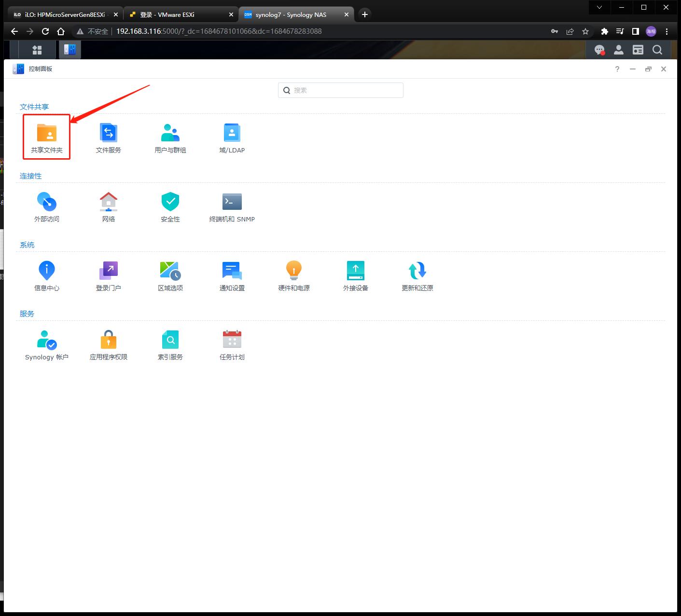The height and width of the screenshot is (616, 681).
Task: Open Login Portal (登录门户) settings
Action: pos(109,275)
